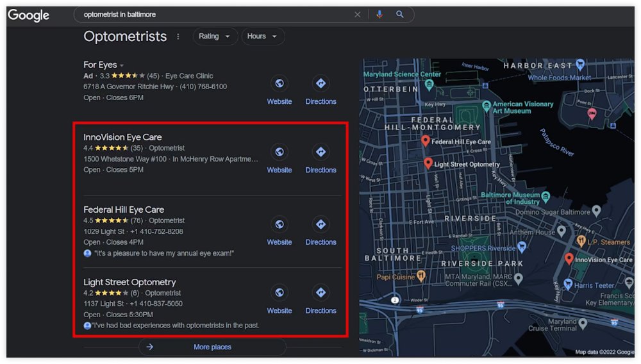Open the For Eyes ad dropdown arrow
Screen dimensions: 641x364
click(x=122, y=65)
